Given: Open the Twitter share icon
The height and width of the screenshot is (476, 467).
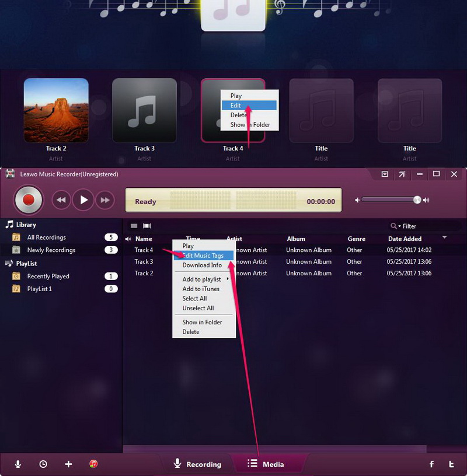Looking at the screenshot, I should (451, 464).
